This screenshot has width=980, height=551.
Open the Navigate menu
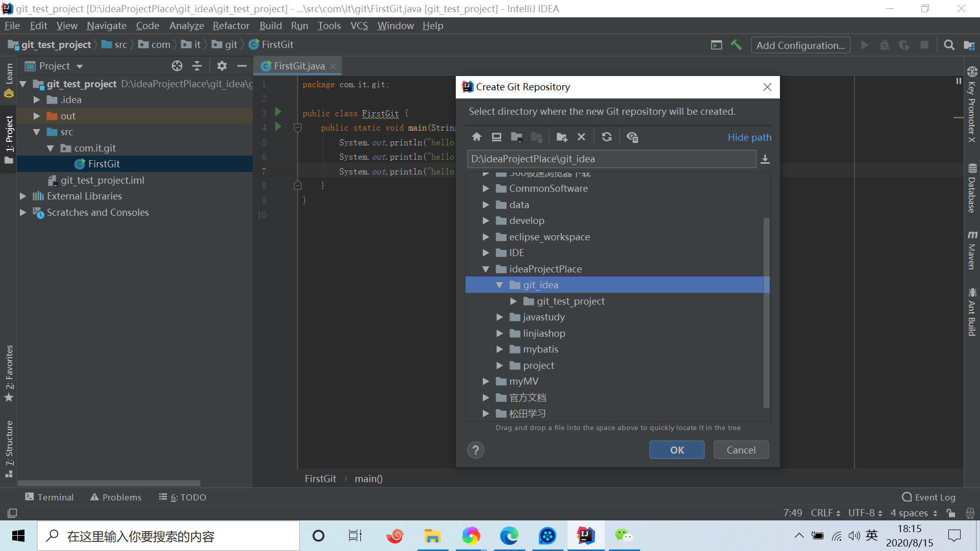click(106, 26)
